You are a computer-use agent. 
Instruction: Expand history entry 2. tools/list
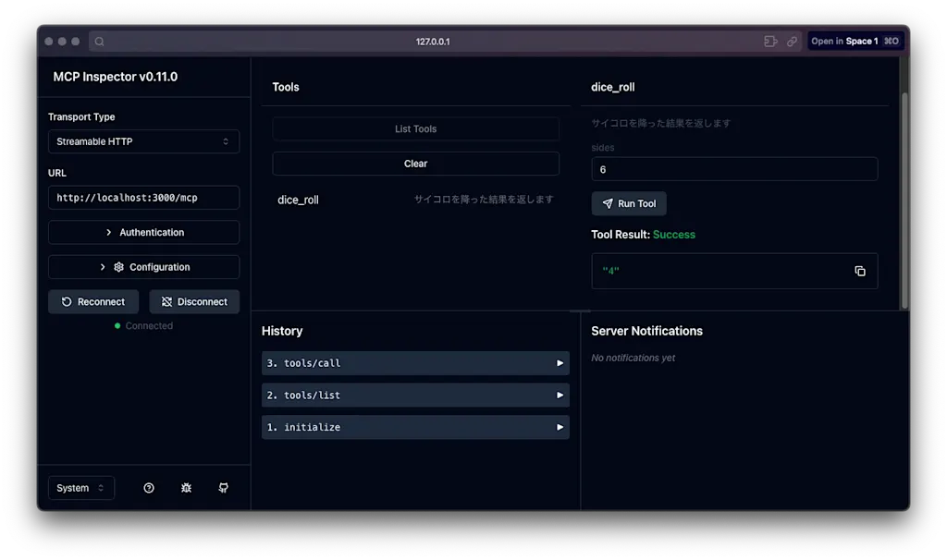(415, 396)
